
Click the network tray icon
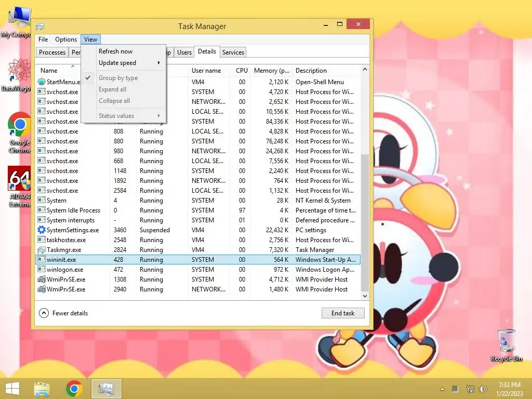pyautogui.click(x=470, y=389)
